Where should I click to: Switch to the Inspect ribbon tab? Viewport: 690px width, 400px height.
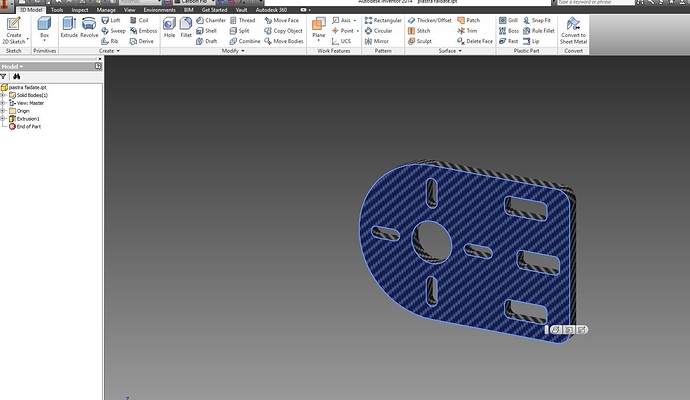pyautogui.click(x=80, y=10)
